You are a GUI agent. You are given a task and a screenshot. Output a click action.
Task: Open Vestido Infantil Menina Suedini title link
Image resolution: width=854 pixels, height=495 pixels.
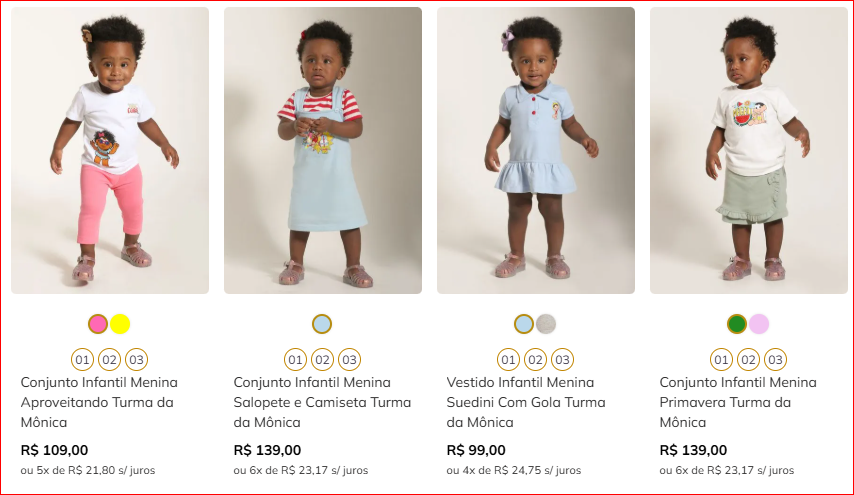coord(525,402)
